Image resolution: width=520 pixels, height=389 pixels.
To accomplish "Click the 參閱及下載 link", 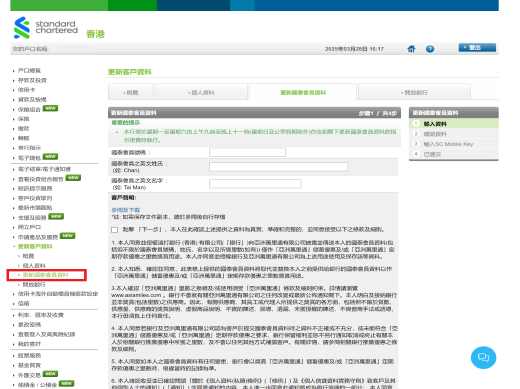I will tap(126, 210).
